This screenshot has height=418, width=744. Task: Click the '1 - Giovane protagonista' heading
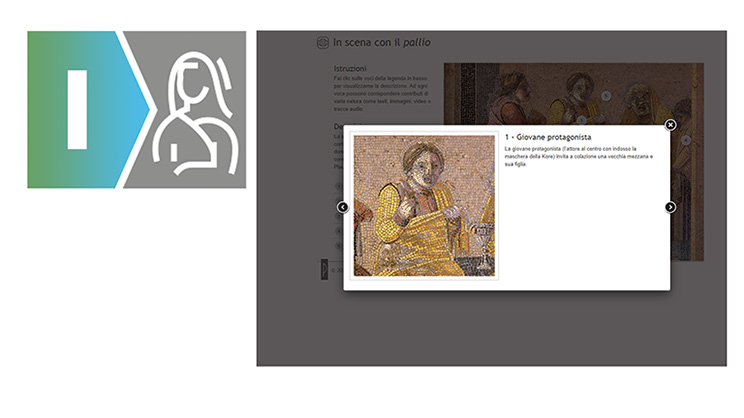(548, 137)
